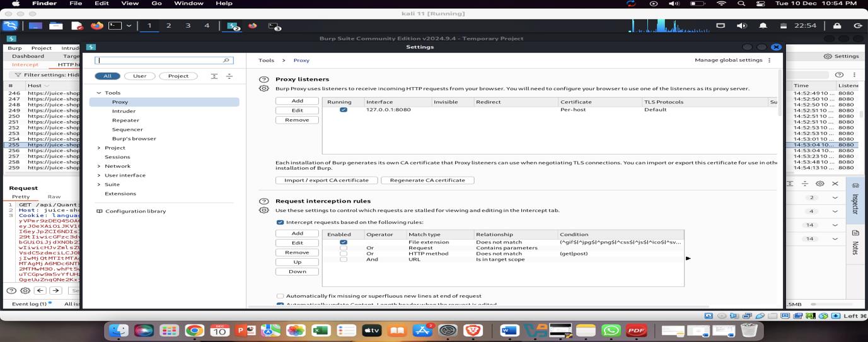Open Chrome from the macOS dock
Viewport: 868px width, 342px height.
(x=194, y=330)
